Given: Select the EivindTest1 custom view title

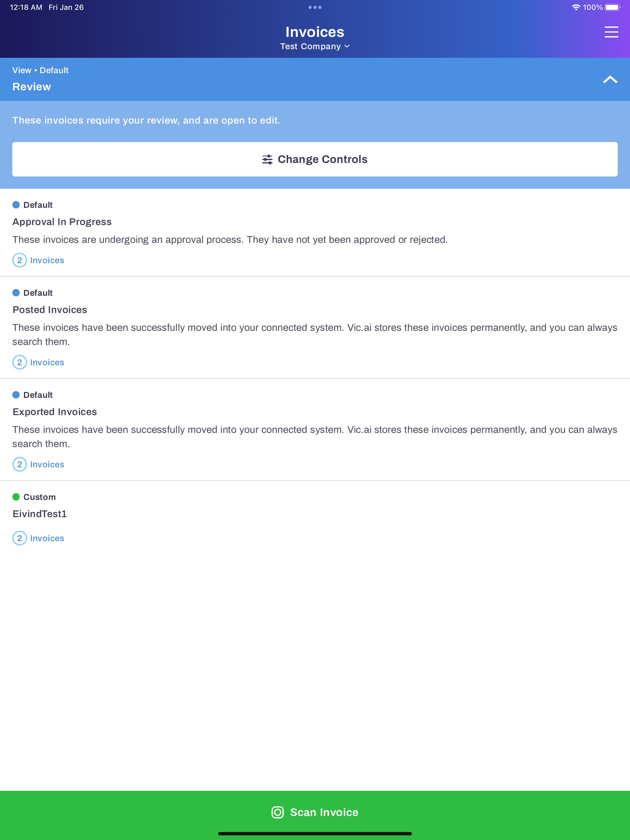Looking at the screenshot, I should (x=39, y=514).
